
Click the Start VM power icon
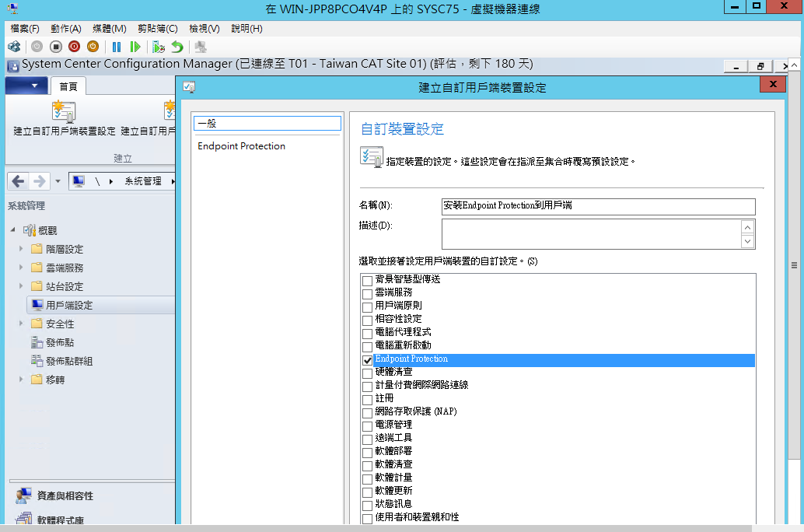[37, 47]
